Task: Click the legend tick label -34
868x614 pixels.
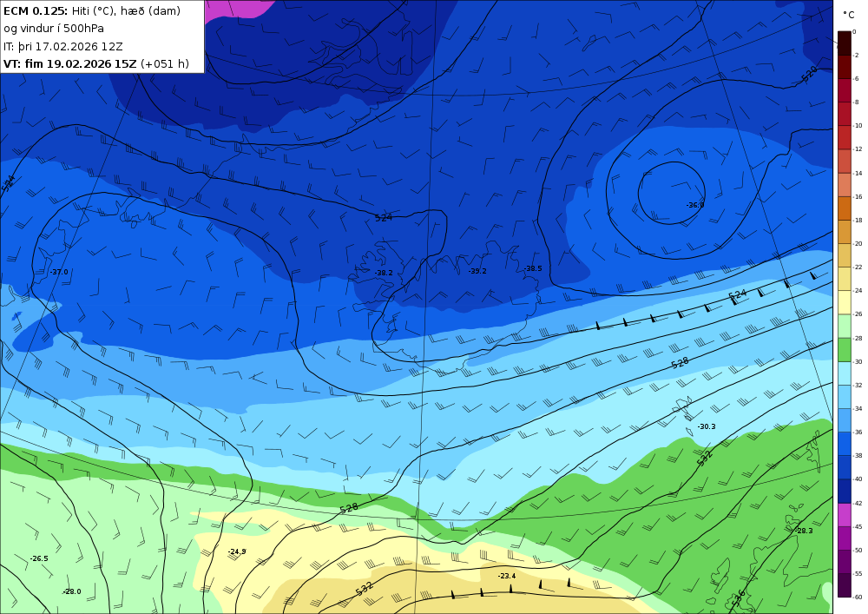Action: (x=857, y=408)
